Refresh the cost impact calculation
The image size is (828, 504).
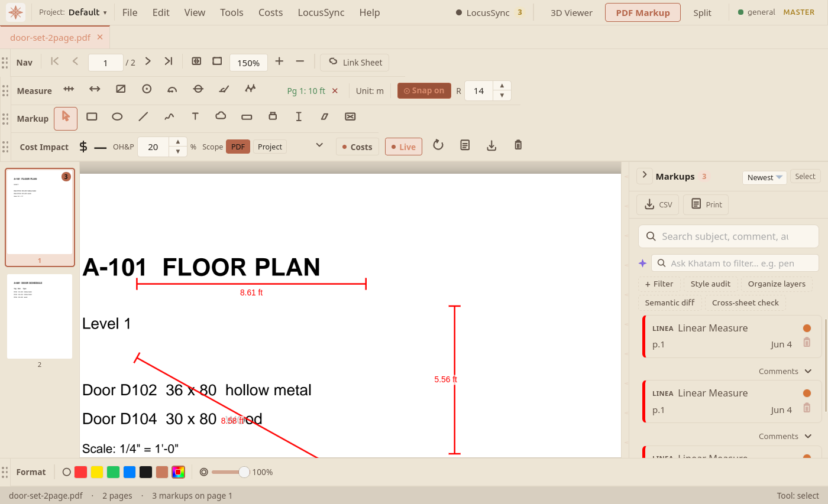tap(438, 145)
